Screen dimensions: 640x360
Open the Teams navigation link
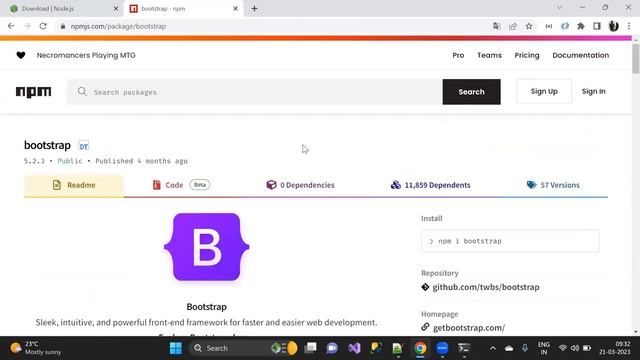489,55
